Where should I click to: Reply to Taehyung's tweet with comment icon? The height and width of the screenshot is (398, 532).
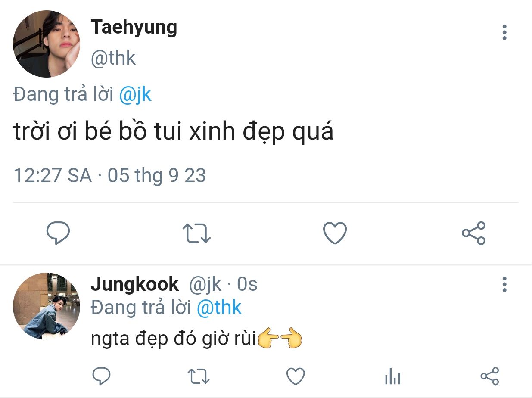(58, 233)
